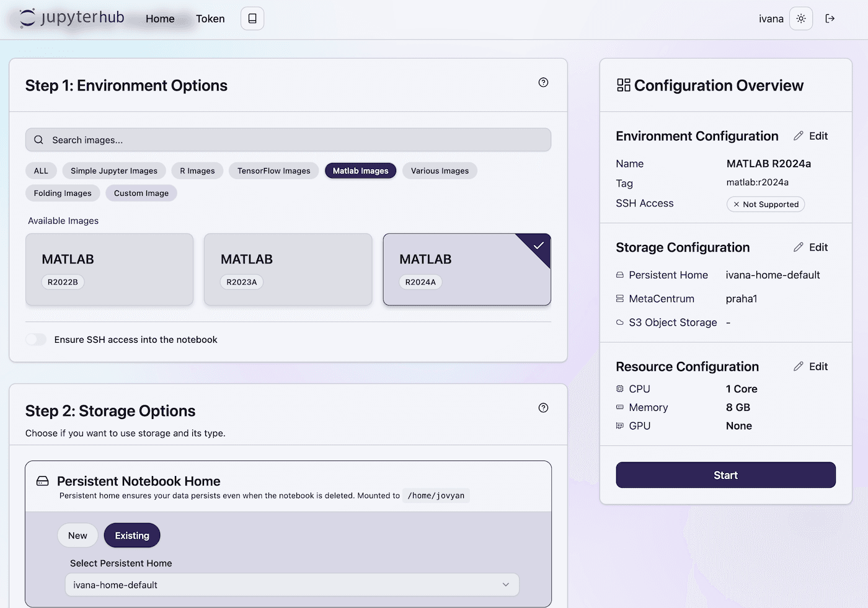Open the documentation book icon

pyautogui.click(x=252, y=19)
